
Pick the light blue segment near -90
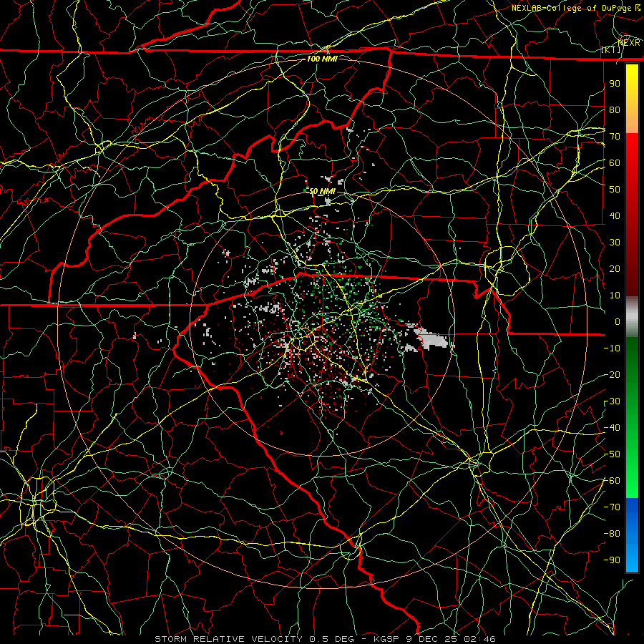(632, 559)
